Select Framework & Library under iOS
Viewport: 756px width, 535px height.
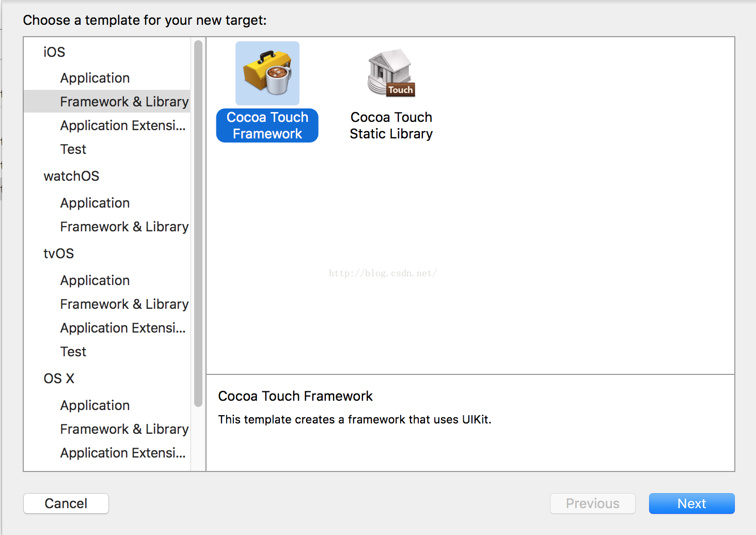pos(107,102)
